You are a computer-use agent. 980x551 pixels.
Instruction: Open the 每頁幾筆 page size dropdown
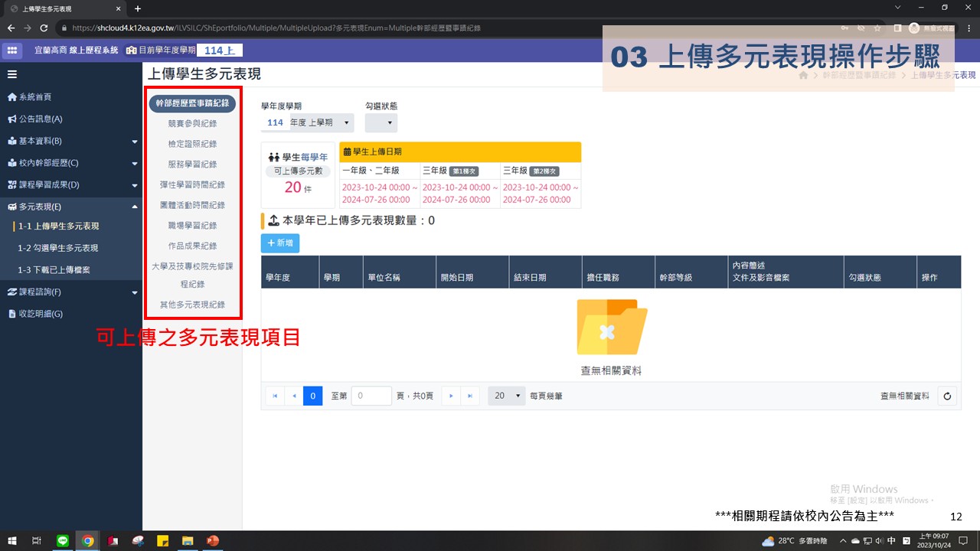click(x=507, y=396)
